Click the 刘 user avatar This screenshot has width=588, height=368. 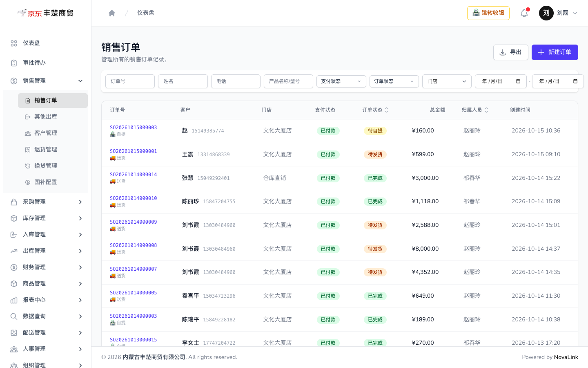(x=546, y=13)
